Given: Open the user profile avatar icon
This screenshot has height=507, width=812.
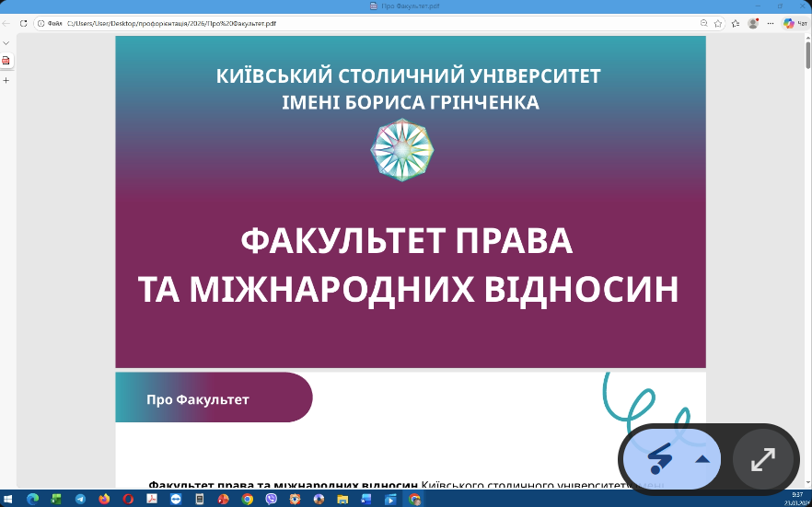Looking at the screenshot, I should [x=753, y=23].
